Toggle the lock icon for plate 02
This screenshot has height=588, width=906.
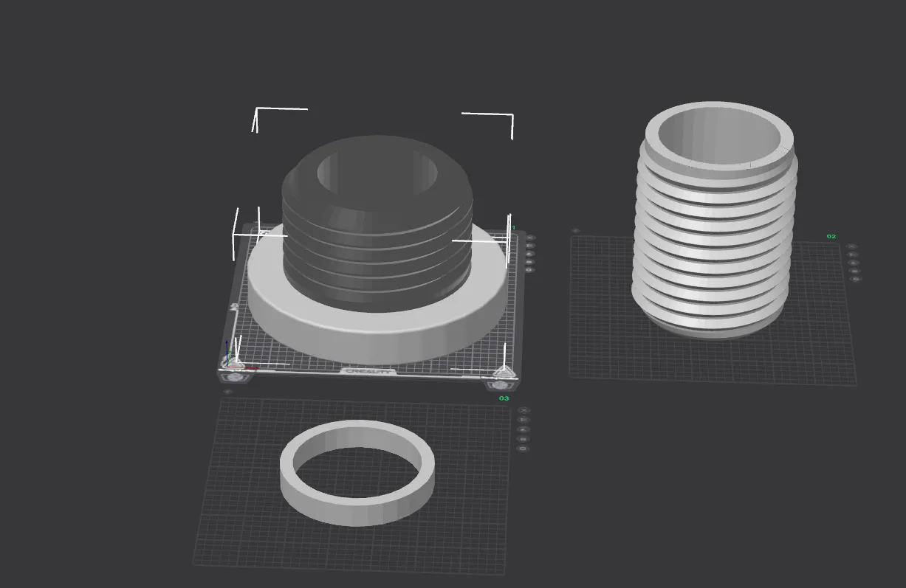click(x=855, y=271)
